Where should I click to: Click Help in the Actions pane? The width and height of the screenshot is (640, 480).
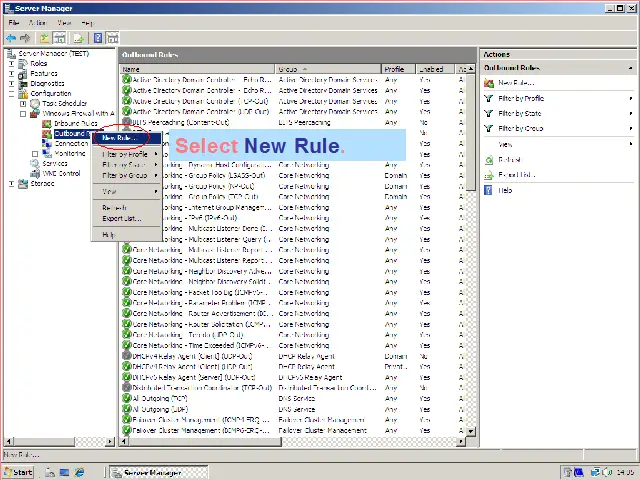click(505, 190)
